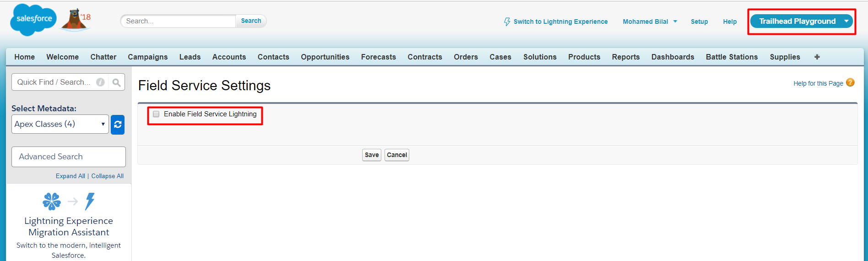Select the Forecasts tab

point(379,57)
